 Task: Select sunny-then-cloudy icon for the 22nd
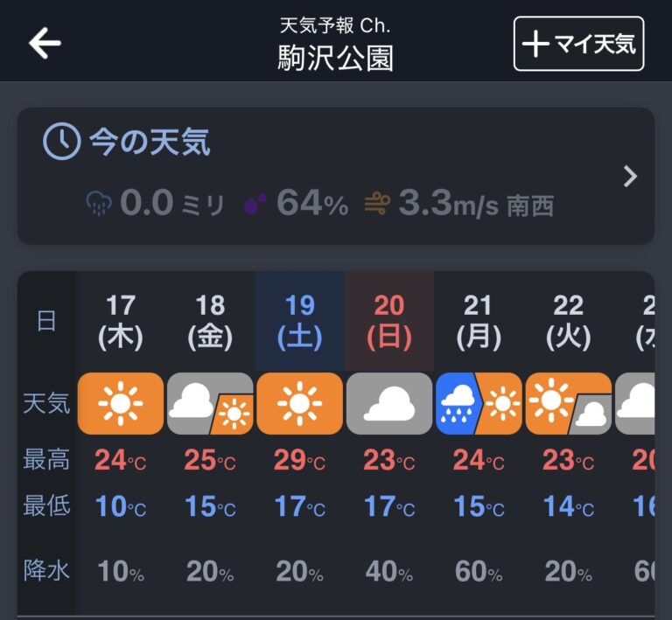[568, 403]
